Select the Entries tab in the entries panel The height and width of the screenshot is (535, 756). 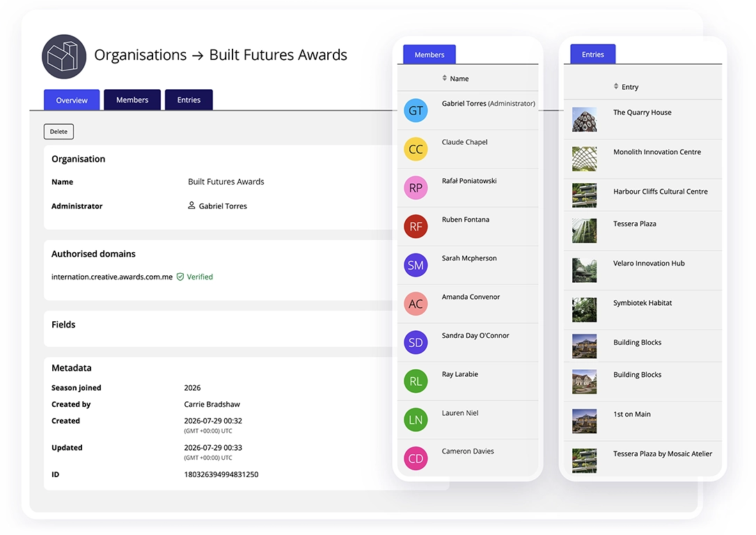point(592,54)
